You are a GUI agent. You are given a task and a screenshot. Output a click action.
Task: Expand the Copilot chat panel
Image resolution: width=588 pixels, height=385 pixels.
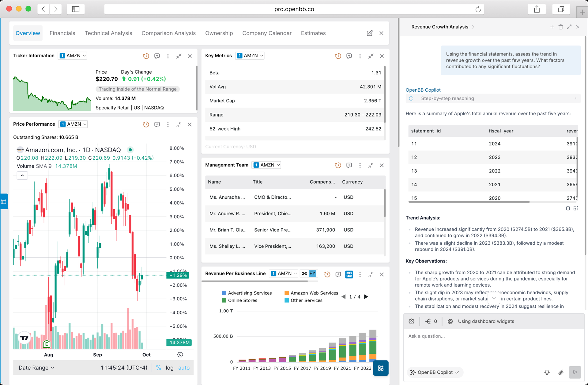tap(569, 27)
